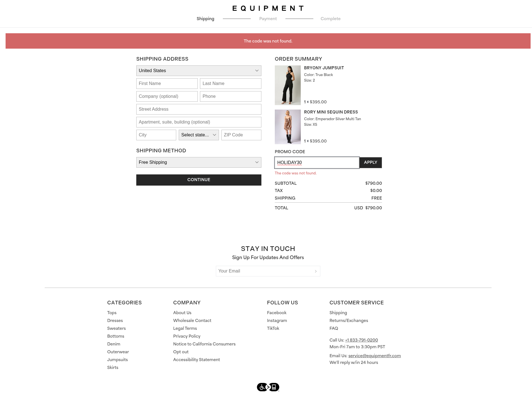The image size is (532, 398).
Task: Focus the First Name field
Action: (x=167, y=84)
